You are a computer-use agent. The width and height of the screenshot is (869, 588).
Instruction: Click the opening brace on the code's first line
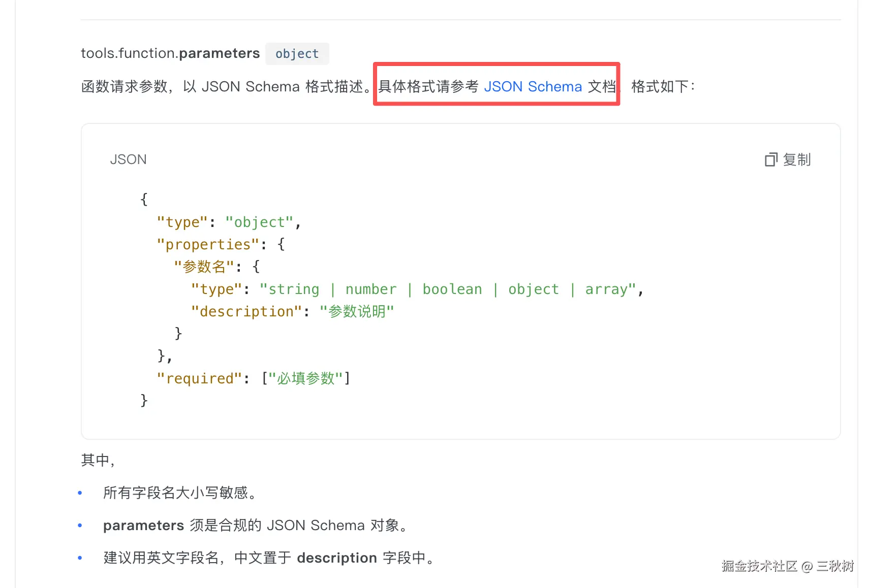click(144, 199)
